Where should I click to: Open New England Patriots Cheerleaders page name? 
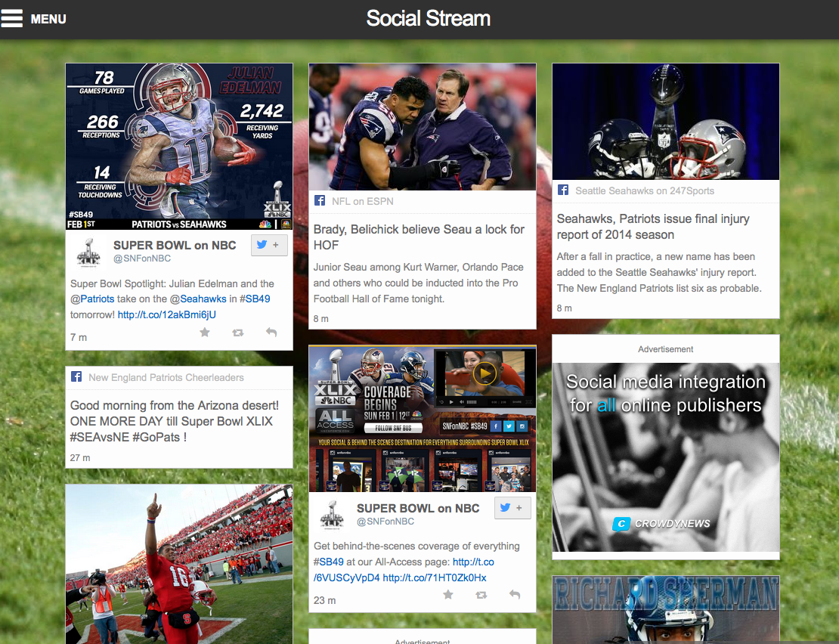tap(166, 378)
